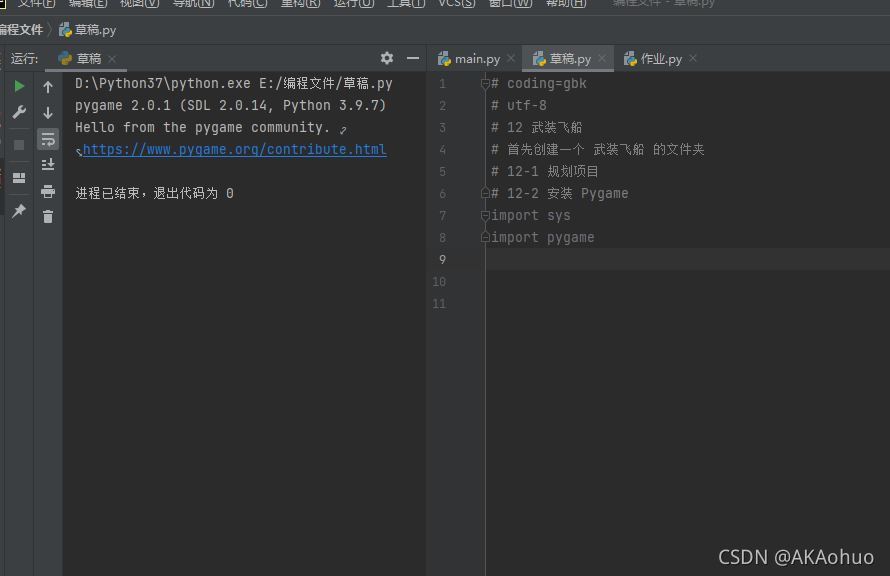Rerun the 草稿 script with green play icon
Image resolution: width=890 pixels, height=576 pixels.
point(19,86)
